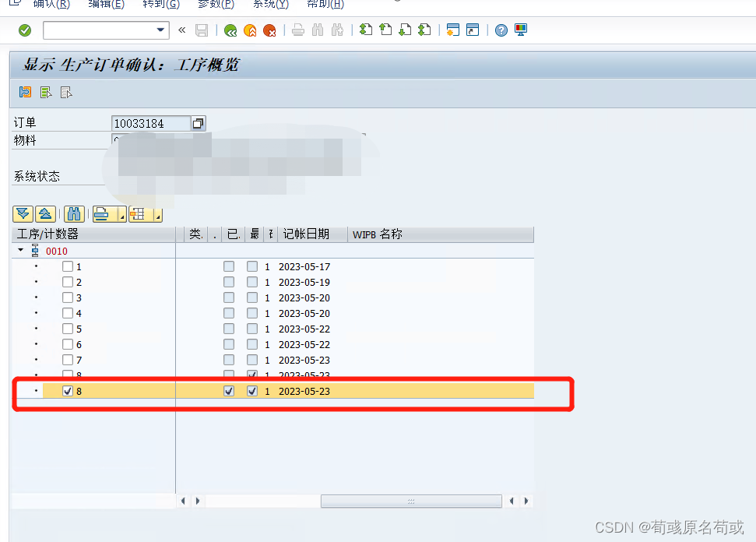756x542 pixels.
Task: Sort the operation list descending
Action: pos(23,213)
